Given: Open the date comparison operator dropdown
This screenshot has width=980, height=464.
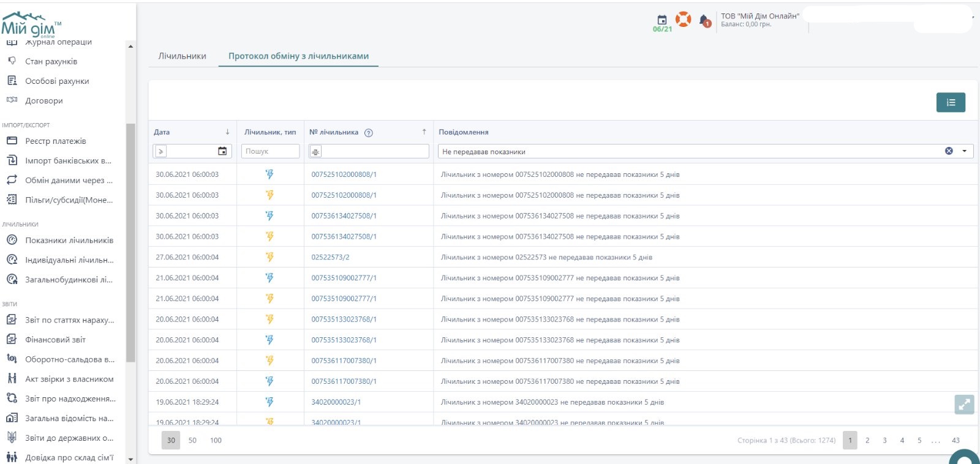Looking at the screenshot, I should (x=160, y=151).
